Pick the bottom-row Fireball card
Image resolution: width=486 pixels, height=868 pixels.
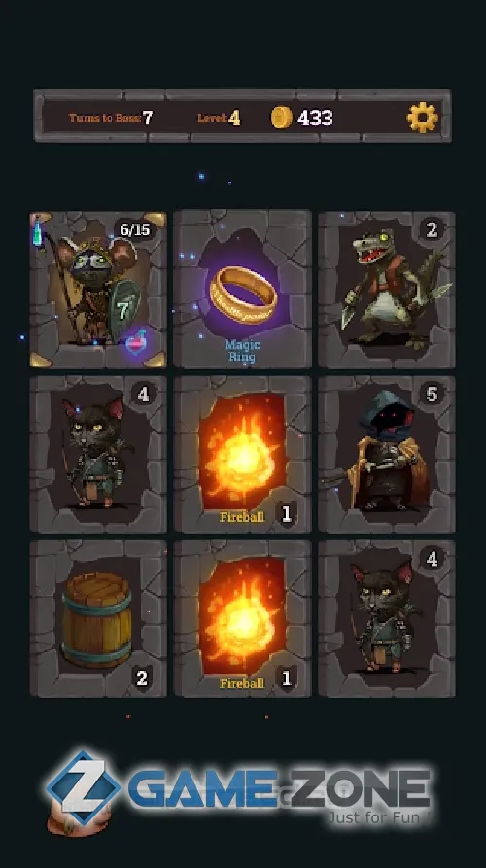[x=242, y=619]
